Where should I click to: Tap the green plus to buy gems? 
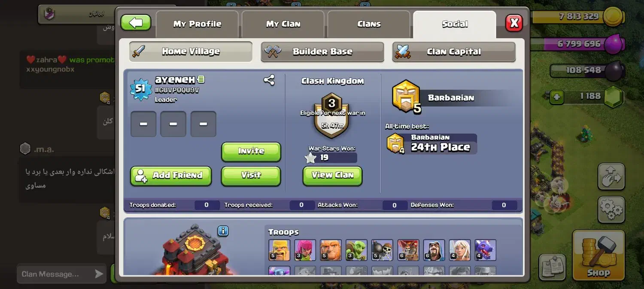[x=557, y=97]
